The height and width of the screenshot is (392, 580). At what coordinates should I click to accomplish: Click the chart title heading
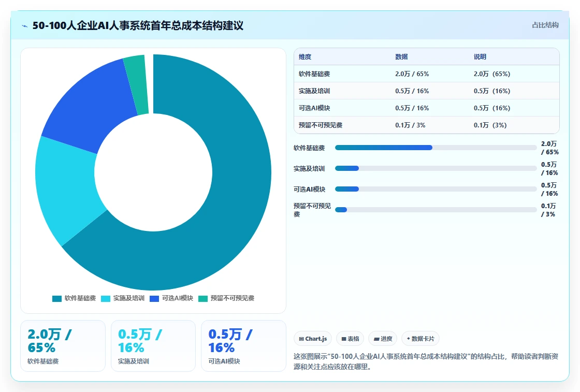click(138, 25)
